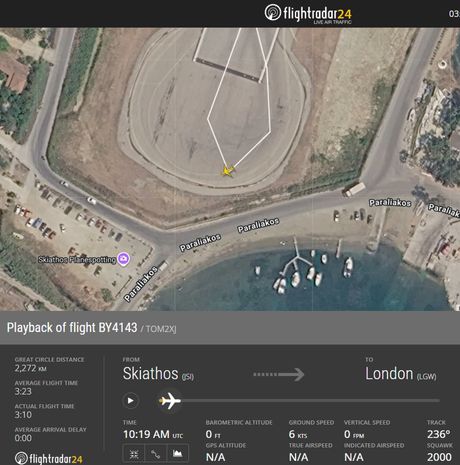
Task: Select the London (LGW) destination airport
Action: point(401,374)
